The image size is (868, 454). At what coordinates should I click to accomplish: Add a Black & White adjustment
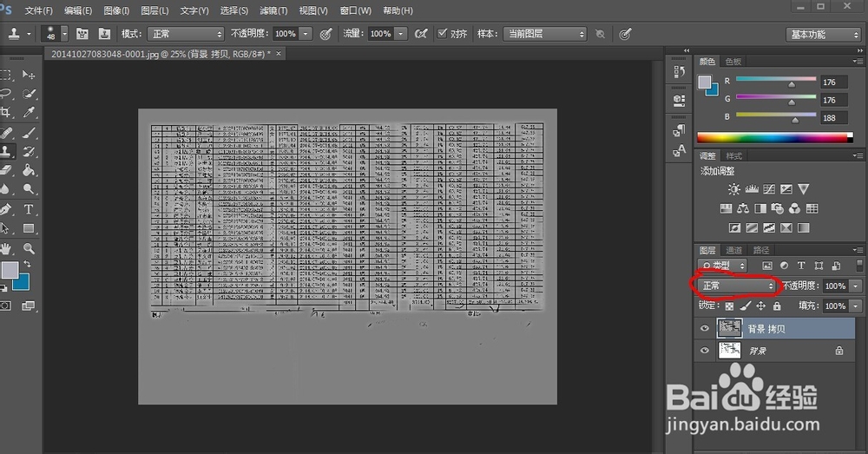click(760, 208)
